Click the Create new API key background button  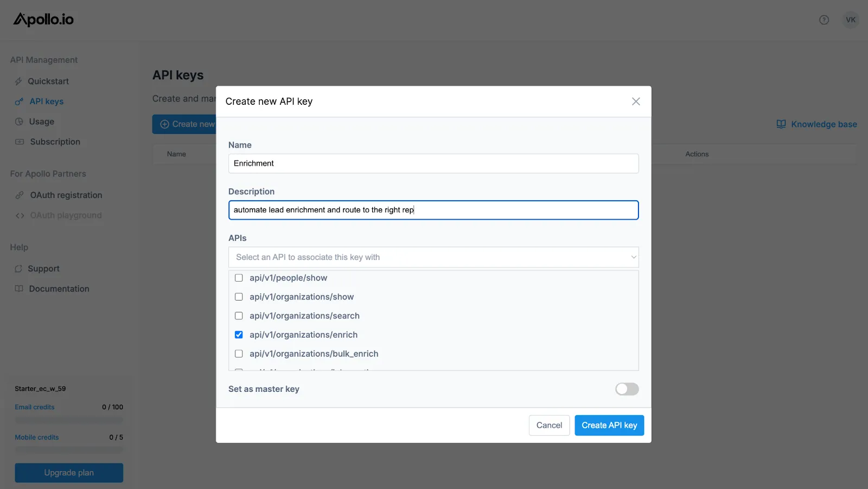coord(184,124)
